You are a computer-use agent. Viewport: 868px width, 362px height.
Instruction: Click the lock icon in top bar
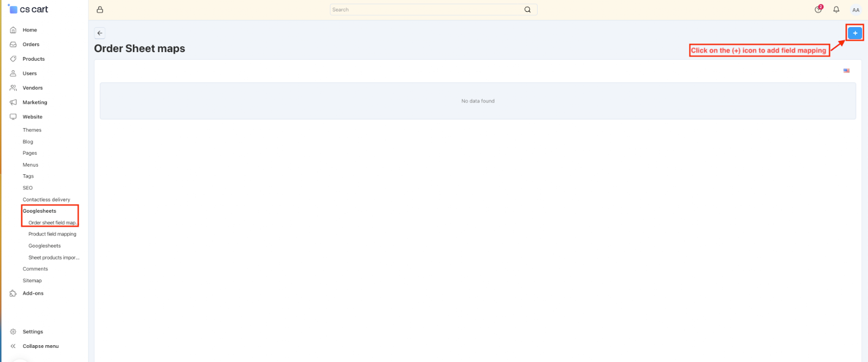pos(100,10)
